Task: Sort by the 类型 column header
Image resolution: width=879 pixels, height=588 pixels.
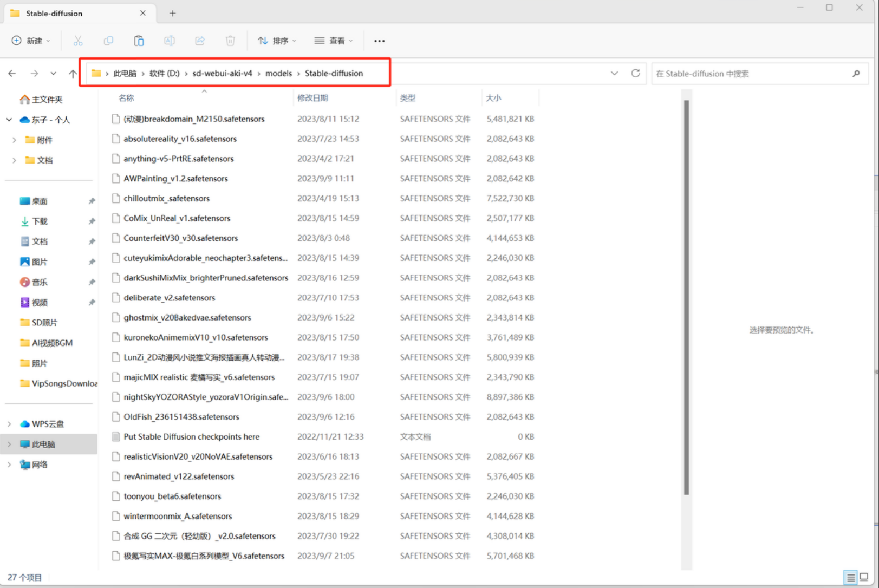Action: pos(408,98)
